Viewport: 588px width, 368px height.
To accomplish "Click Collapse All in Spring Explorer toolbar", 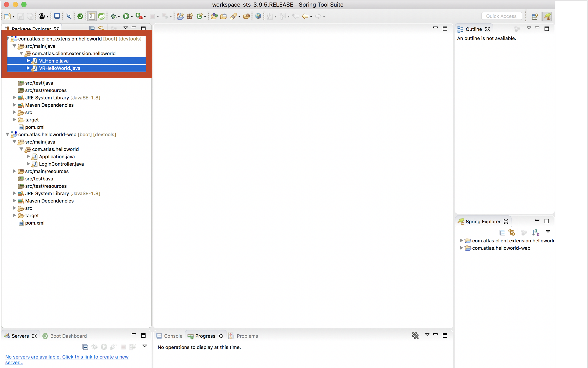I will click(x=502, y=232).
